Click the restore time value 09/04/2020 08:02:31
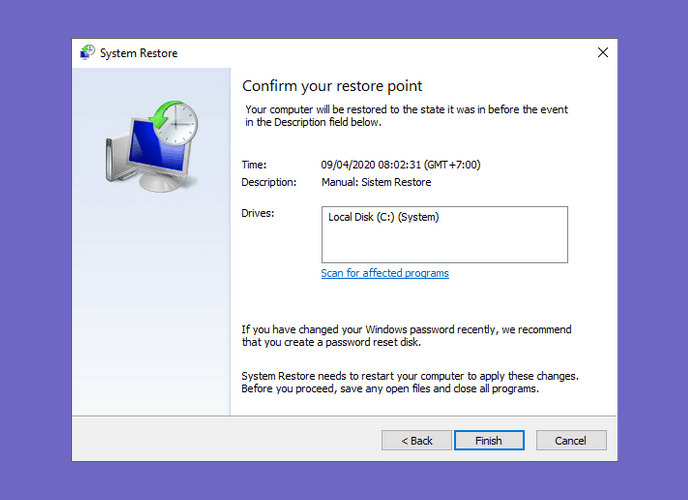The width and height of the screenshot is (688, 500). click(x=401, y=165)
